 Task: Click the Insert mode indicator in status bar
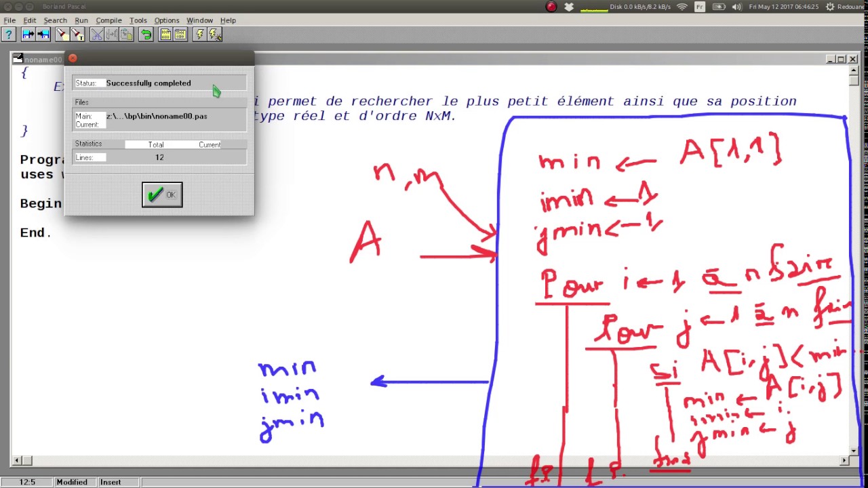coord(111,482)
